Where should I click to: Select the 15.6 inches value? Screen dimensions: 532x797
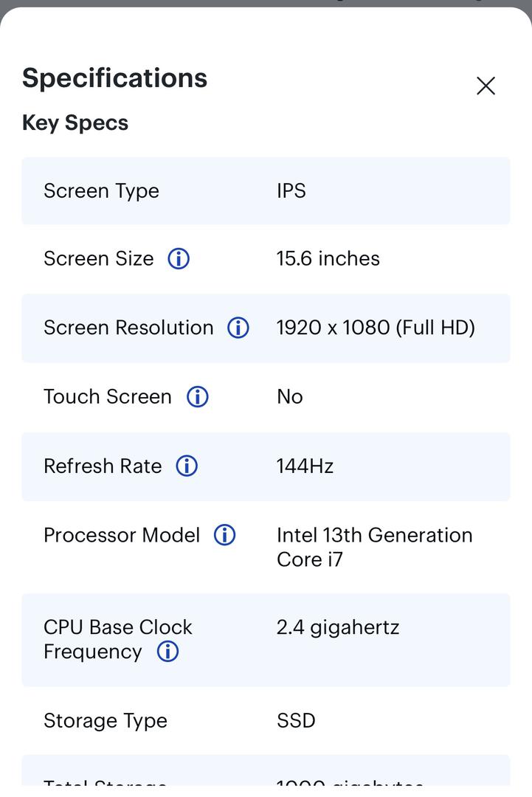328,259
